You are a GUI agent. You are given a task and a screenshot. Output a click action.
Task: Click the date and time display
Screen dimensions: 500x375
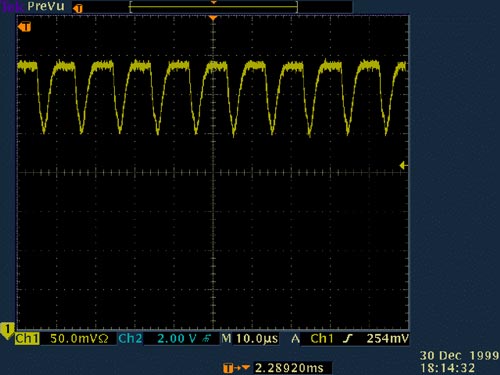(x=459, y=362)
